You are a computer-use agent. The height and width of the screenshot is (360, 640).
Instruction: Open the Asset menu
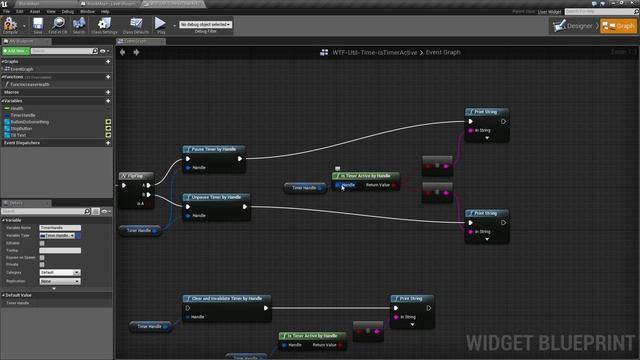[35, 11]
